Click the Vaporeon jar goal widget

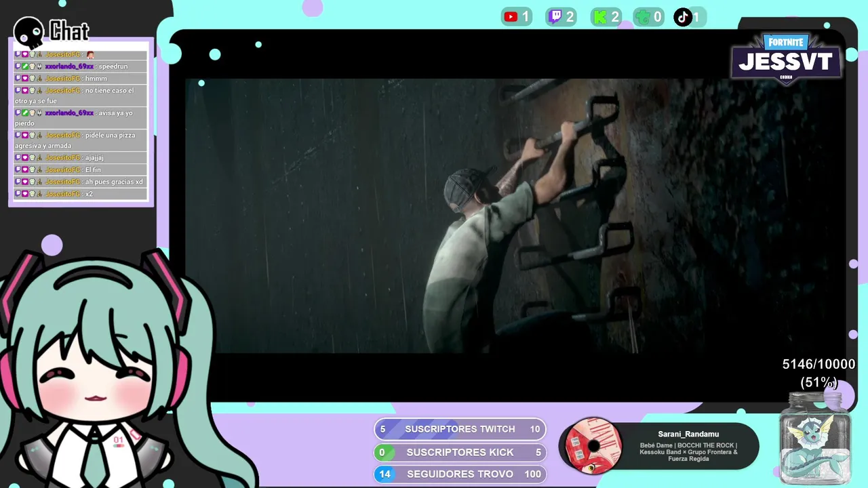(x=814, y=439)
